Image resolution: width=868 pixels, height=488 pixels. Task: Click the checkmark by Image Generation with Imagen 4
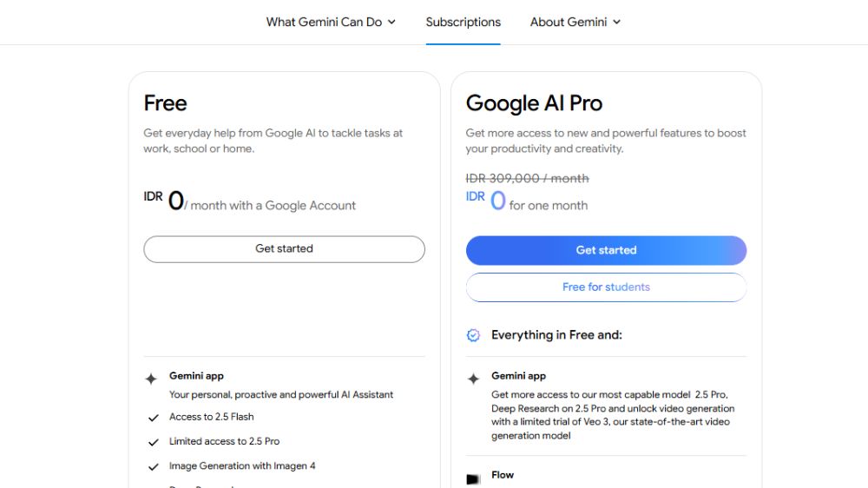pyautogui.click(x=154, y=467)
